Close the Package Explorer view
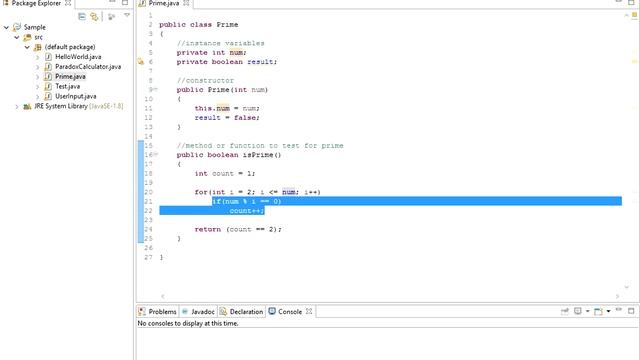This screenshot has height=360, width=640. click(x=68, y=3)
